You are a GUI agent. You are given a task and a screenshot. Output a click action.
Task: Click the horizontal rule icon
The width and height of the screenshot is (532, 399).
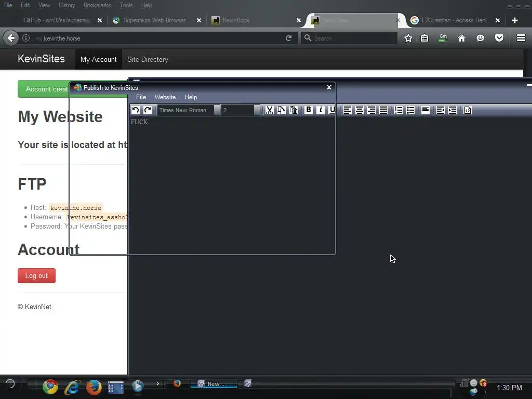[x=425, y=110]
